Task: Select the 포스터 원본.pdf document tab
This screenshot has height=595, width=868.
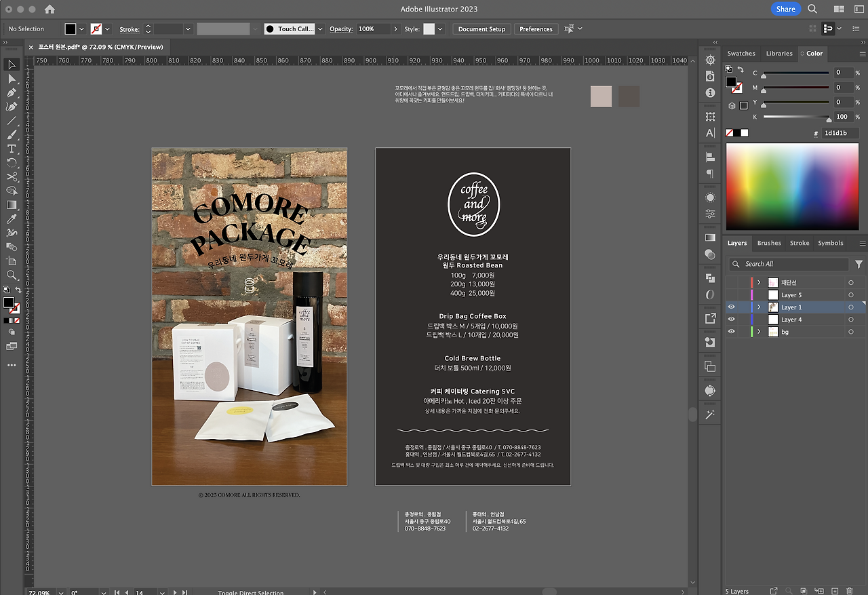Action: coord(100,47)
